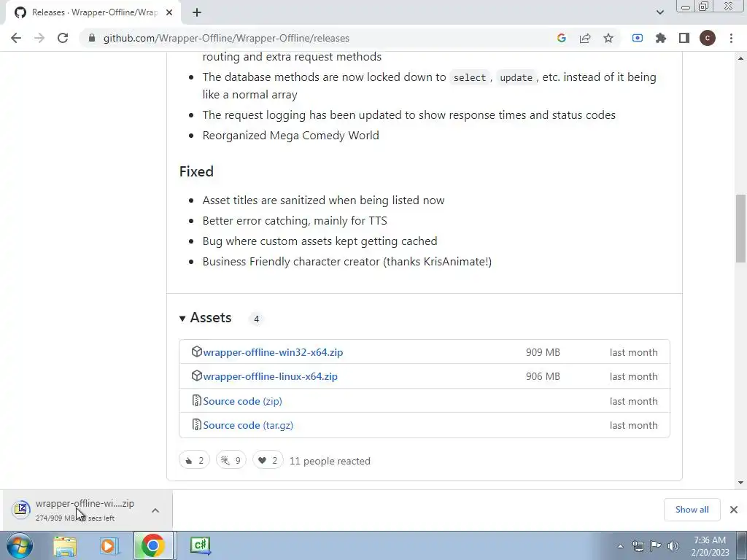This screenshot has width=747, height=560.
Task: Download Source code (zip)
Action: (242, 401)
